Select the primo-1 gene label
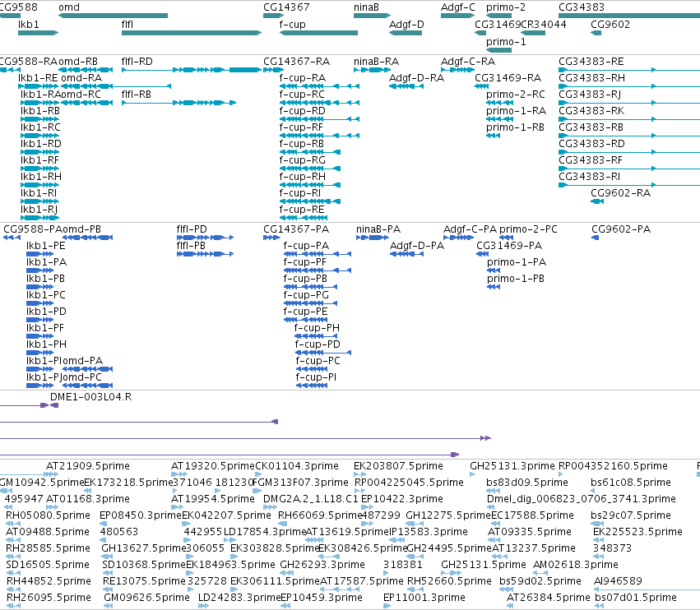Screen dimensions: 700x610 coord(506,41)
